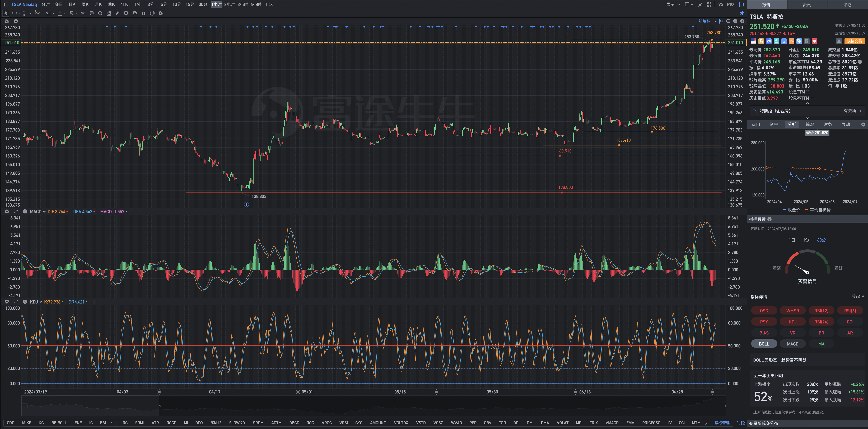Open the KDJ indicator selector dropdown
This screenshot has height=429, width=868.
point(36,302)
